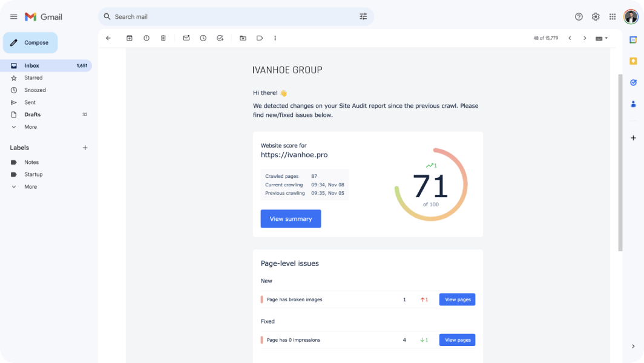Click the View summary button
This screenshot has width=644, height=363.
pos(291,219)
